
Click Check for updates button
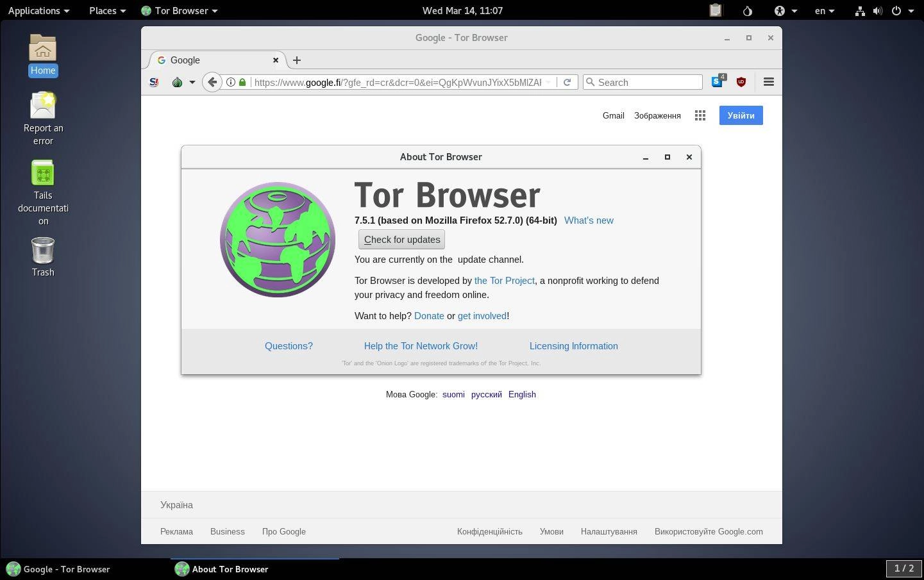pyautogui.click(x=401, y=240)
